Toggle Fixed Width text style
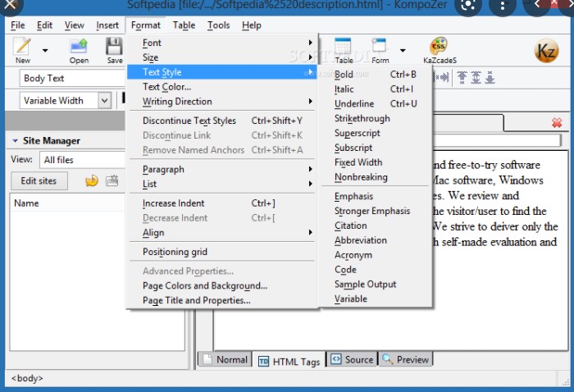The image size is (574, 392). (376, 162)
